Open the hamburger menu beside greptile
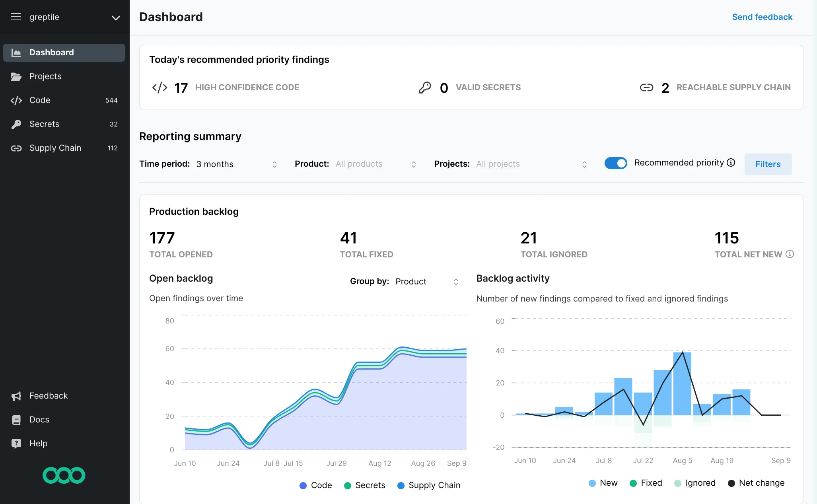Image resolution: width=817 pixels, height=504 pixels. [16, 17]
